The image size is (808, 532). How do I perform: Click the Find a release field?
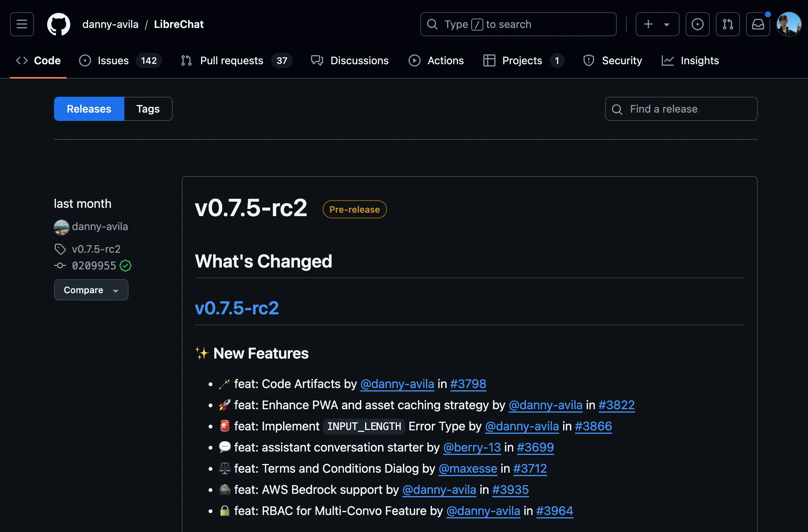(681, 109)
